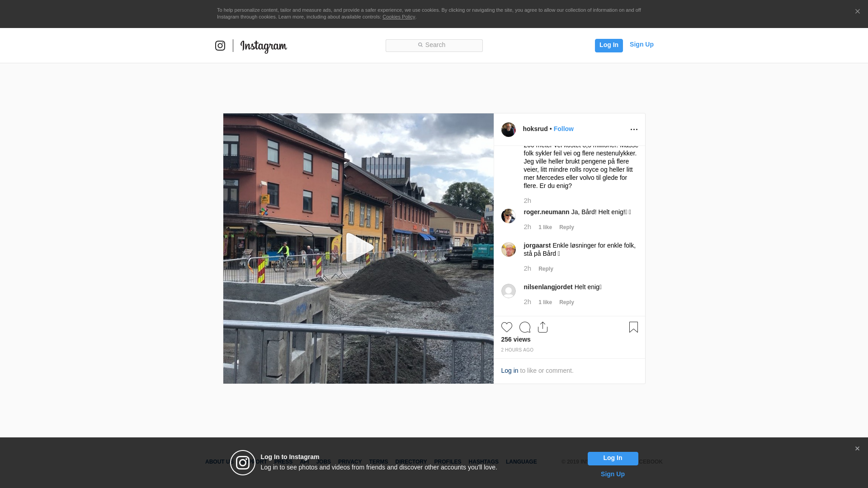Like the post with heart icon

(x=507, y=327)
